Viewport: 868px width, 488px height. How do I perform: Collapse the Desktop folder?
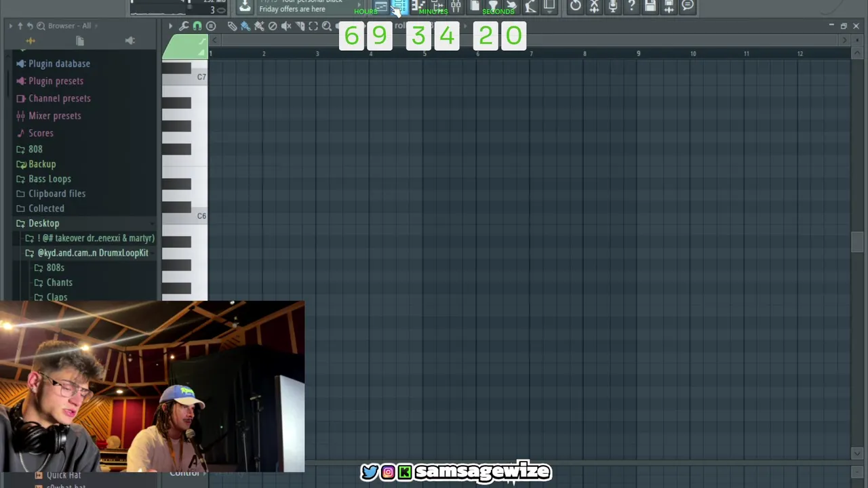click(x=43, y=223)
